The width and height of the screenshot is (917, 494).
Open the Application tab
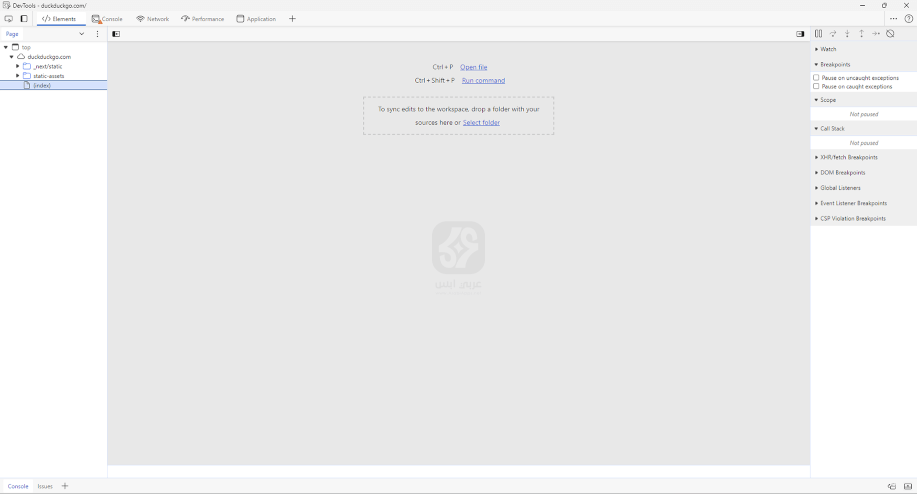pyautogui.click(x=256, y=19)
